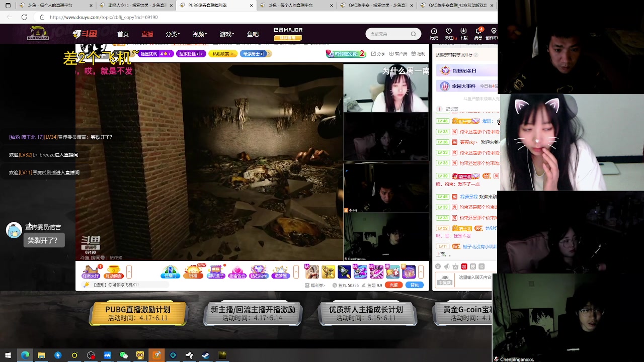Select the rocket gift icon

click(x=344, y=272)
